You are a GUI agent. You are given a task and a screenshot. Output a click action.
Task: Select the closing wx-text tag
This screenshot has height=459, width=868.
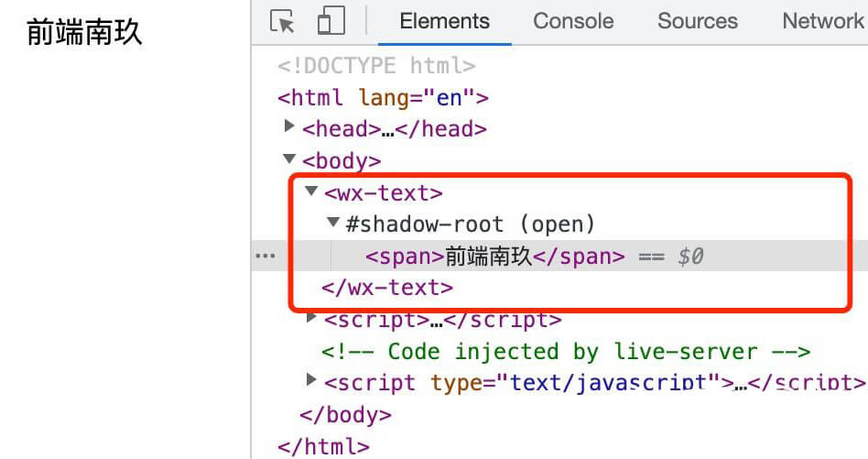pos(387,288)
